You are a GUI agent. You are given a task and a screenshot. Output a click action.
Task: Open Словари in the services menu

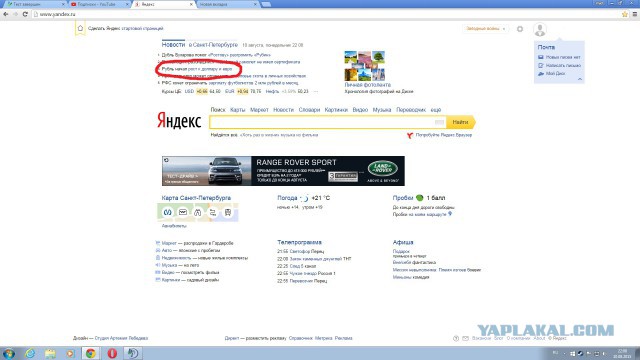coord(309,110)
